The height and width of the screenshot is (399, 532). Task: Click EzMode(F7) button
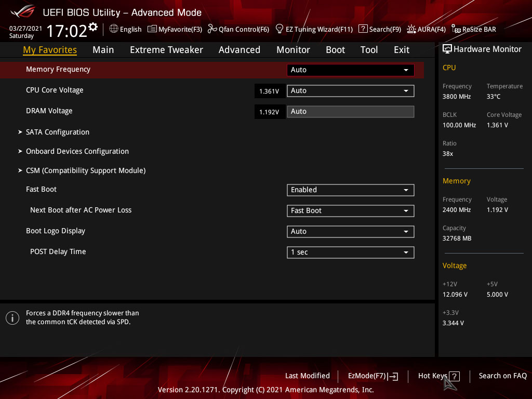(373, 376)
